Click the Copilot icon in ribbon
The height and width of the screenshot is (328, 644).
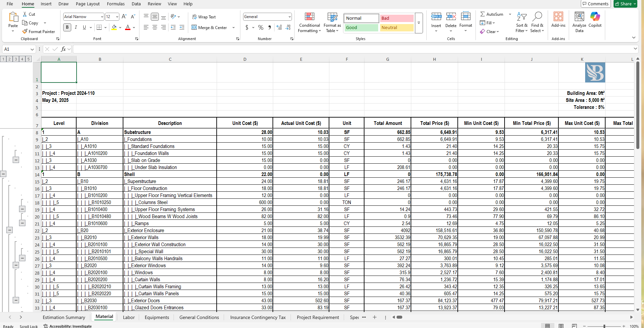595,20
